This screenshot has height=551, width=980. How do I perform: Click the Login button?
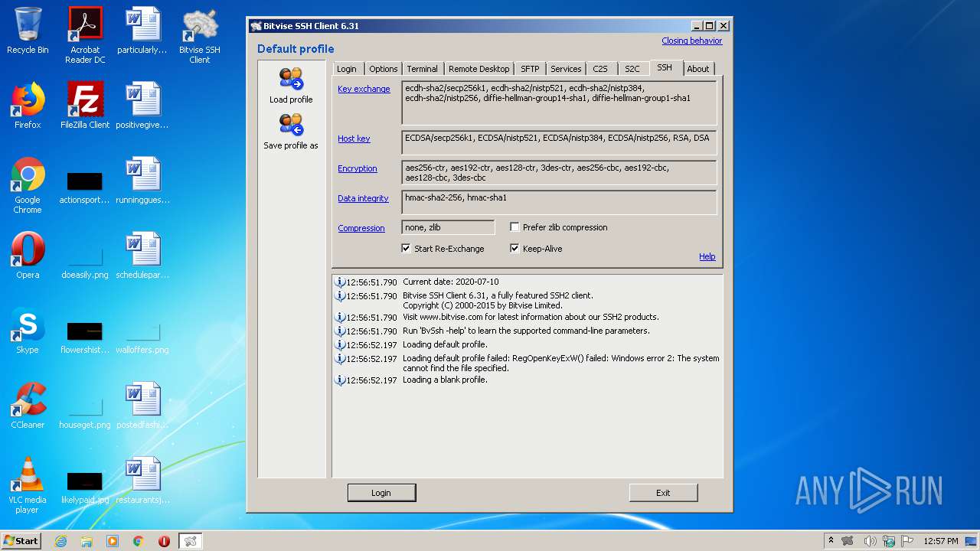[x=381, y=493]
